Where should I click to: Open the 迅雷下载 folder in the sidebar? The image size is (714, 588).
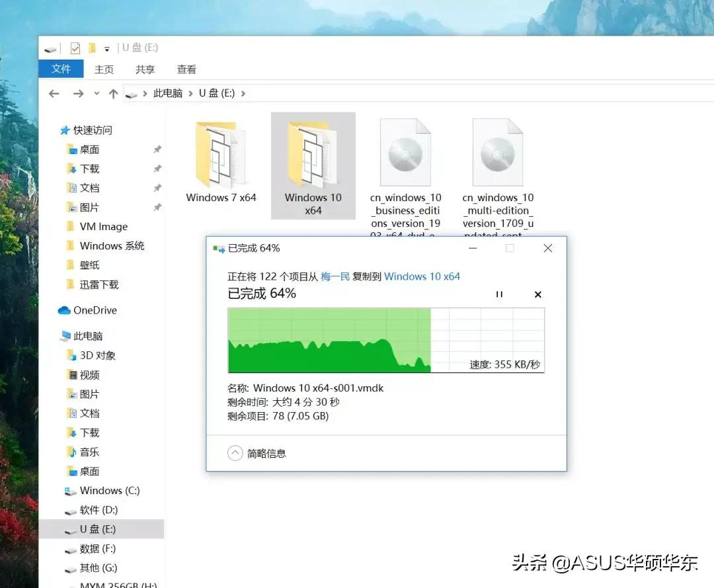99,284
